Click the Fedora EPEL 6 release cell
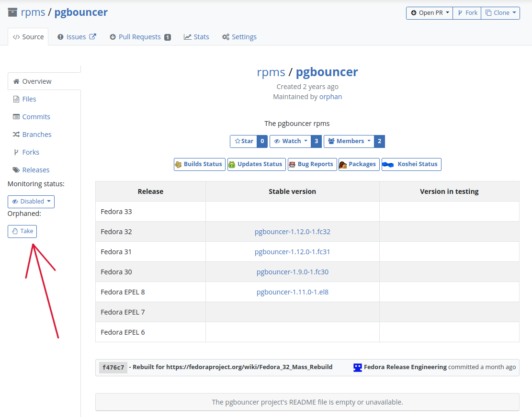The width and height of the screenshot is (532, 417). (x=151, y=332)
